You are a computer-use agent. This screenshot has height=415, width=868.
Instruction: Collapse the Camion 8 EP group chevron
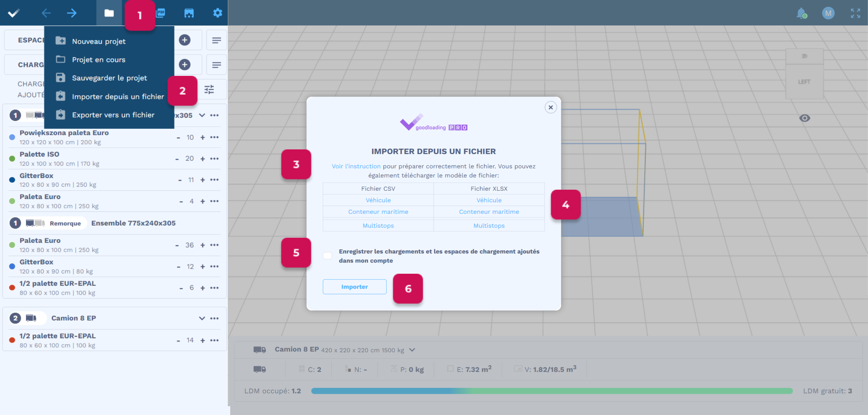202,318
